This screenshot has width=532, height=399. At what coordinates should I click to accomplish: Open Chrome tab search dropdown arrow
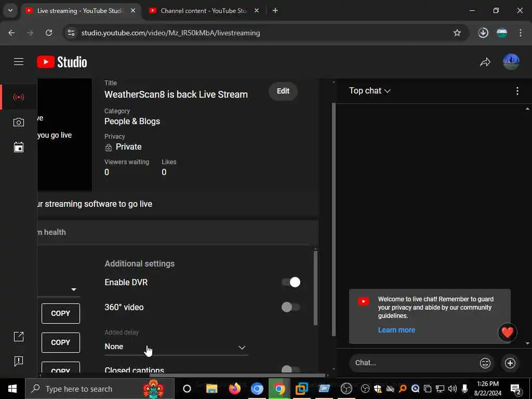(10, 10)
